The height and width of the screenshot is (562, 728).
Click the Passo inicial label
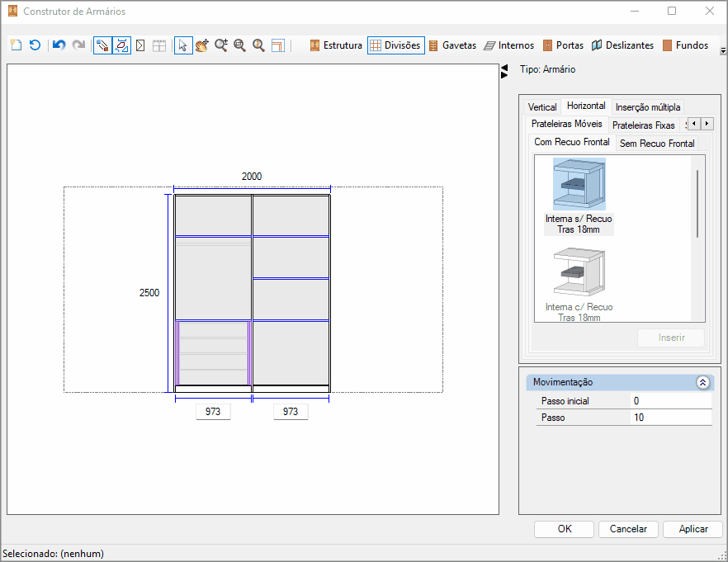(565, 401)
